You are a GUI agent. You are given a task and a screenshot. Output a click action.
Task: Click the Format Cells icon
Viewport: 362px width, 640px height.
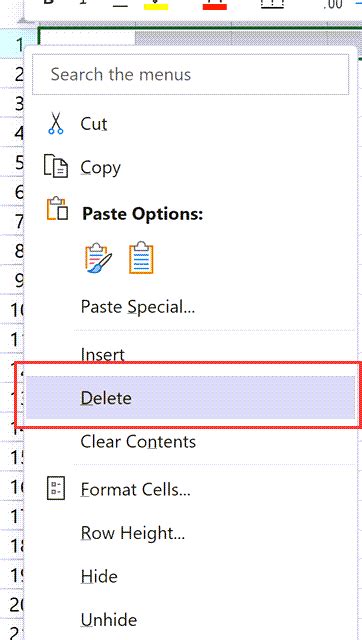[x=56, y=488]
